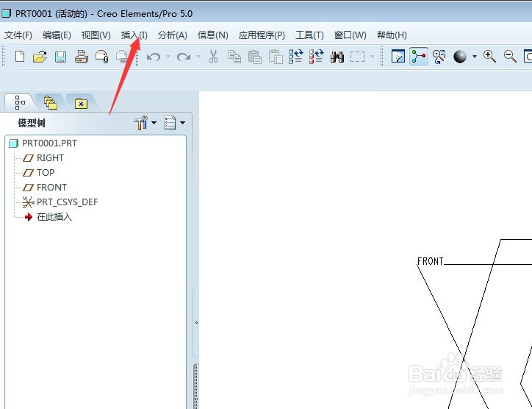Open the selection box dropdown arrow
The width and height of the screenshot is (532, 409).
pyautogui.click(x=373, y=57)
